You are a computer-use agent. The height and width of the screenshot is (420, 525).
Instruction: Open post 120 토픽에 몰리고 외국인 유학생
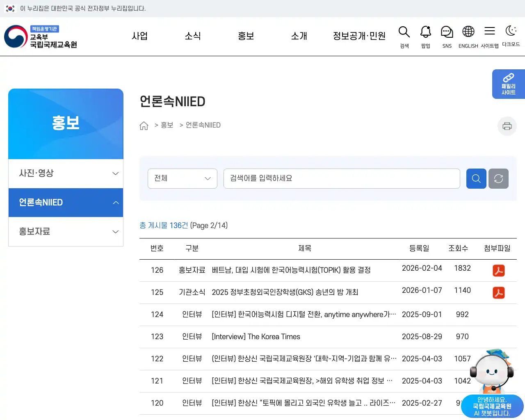tap(304, 403)
